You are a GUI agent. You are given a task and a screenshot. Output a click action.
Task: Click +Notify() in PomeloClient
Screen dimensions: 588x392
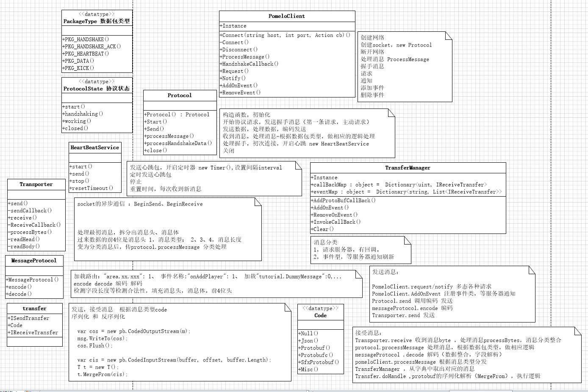point(233,78)
